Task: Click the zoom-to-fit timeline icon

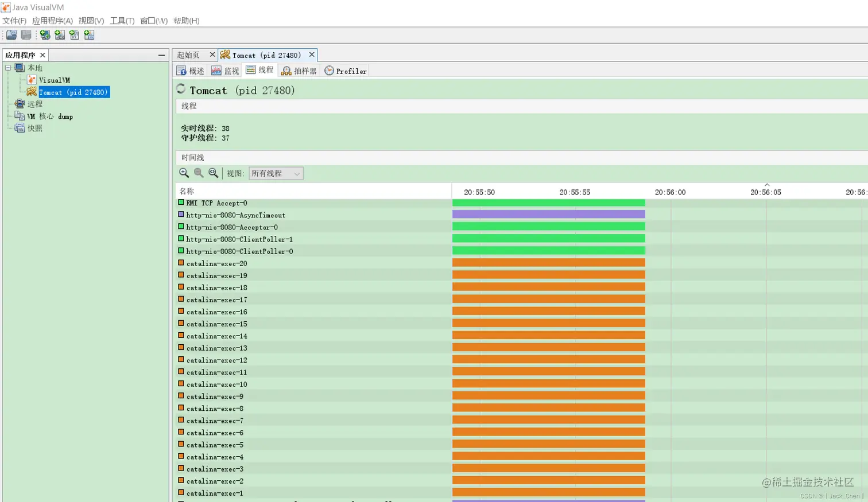Action: (x=214, y=173)
